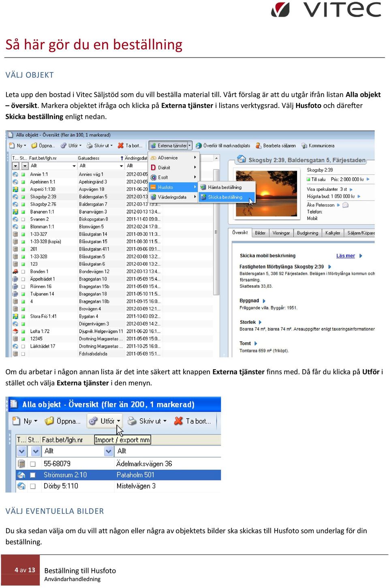Click the envelope icon next to Åke Petersson
The width and height of the screenshot is (389, 588).
[x=345, y=205]
